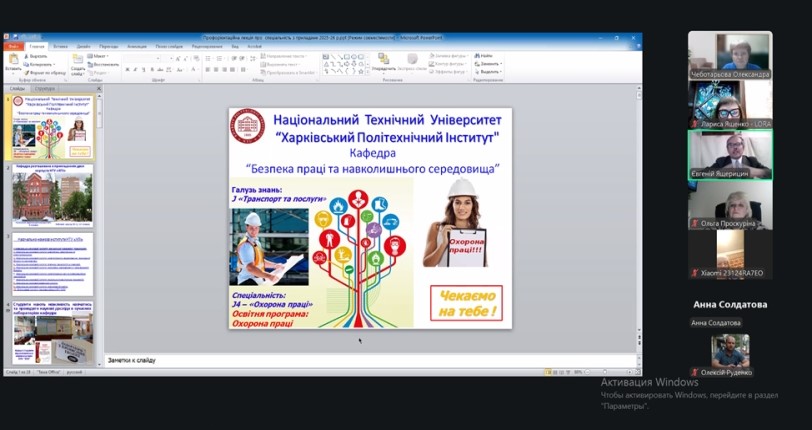The height and width of the screenshot is (430, 812).
Task: Click the Find (Найти) command
Action: pos(486,56)
